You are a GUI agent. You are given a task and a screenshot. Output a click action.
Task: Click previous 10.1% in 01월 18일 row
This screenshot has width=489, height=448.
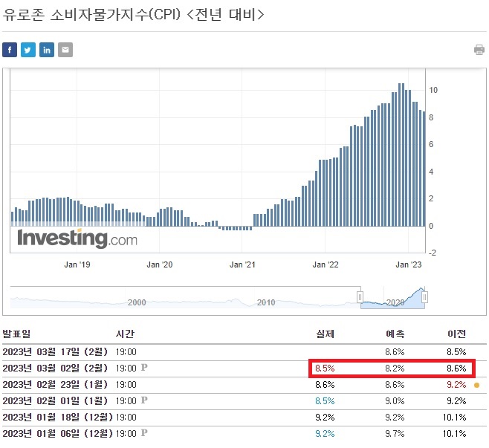454,418
